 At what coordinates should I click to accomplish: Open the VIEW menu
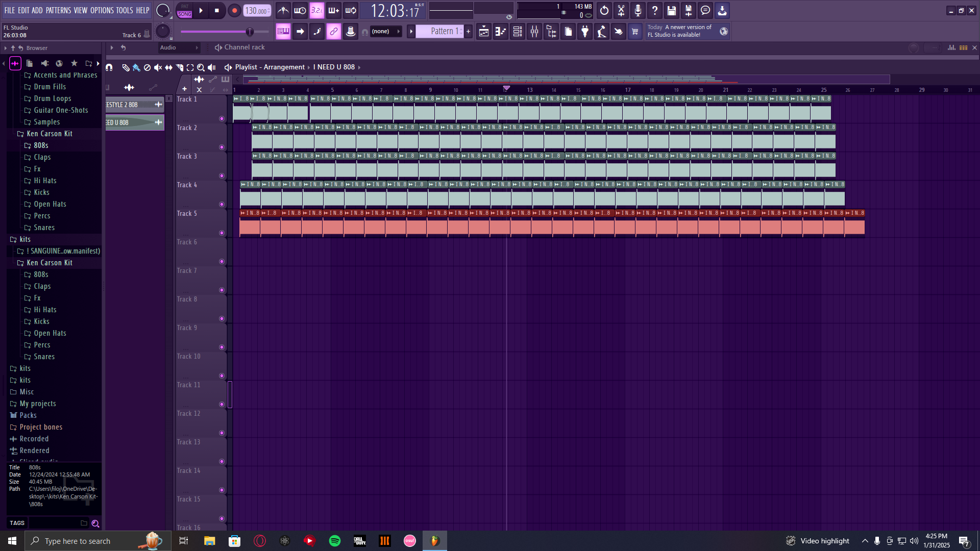point(81,10)
